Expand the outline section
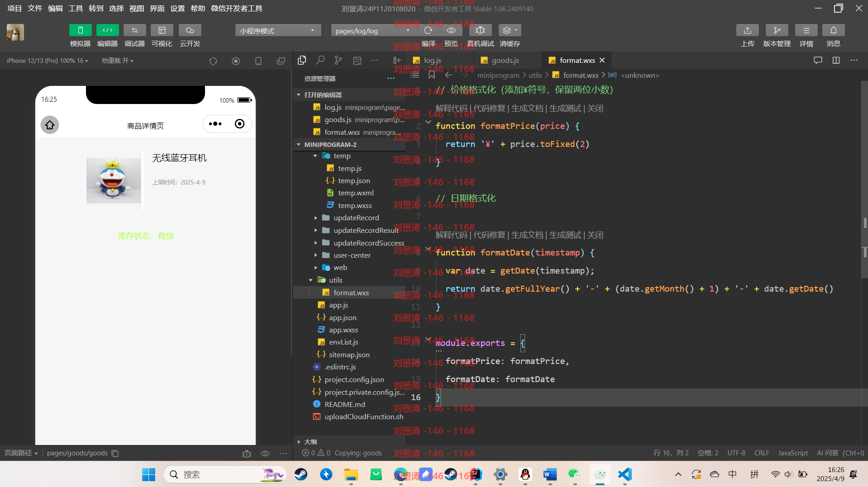This screenshot has height=487, width=868. pyautogui.click(x=299, y=441)
